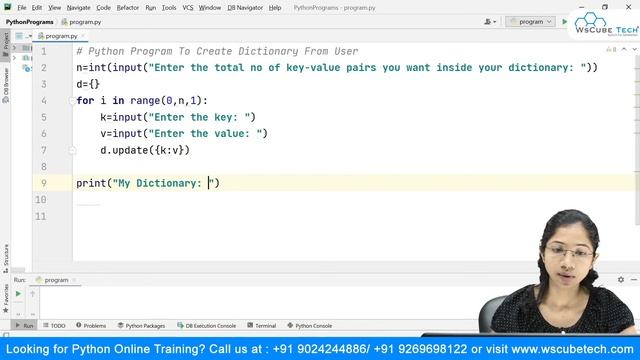Click inside "Enter the key: " string

click(199, 117)
